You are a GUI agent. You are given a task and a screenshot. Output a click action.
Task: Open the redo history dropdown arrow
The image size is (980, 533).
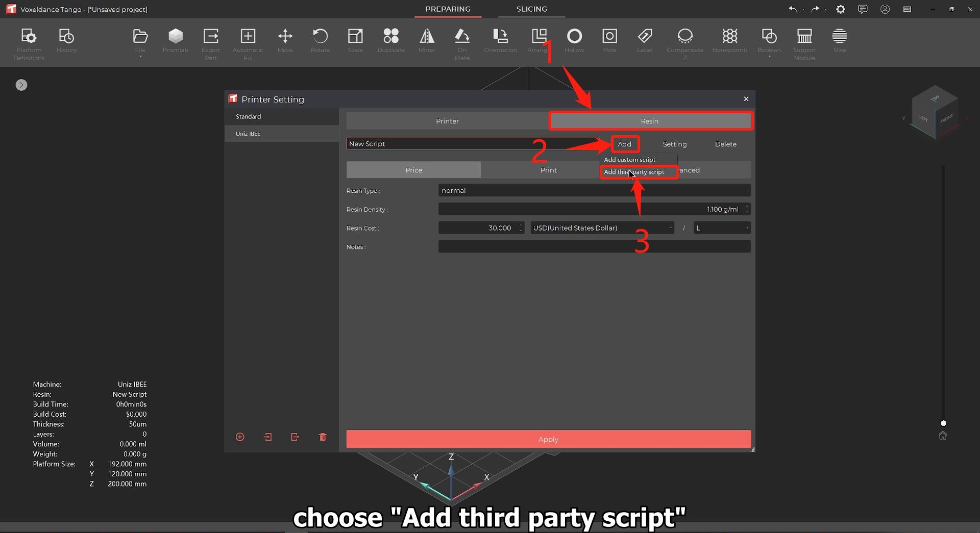[825, 9]
